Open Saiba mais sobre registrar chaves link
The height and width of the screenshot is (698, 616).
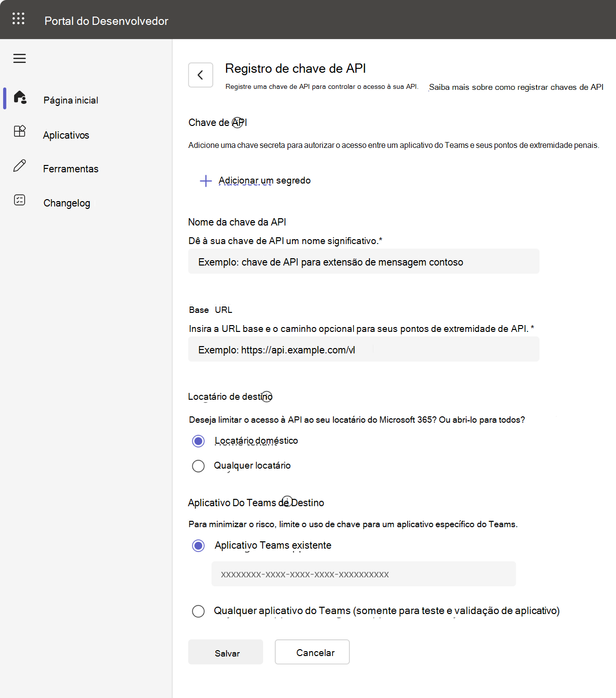point(516,87)
